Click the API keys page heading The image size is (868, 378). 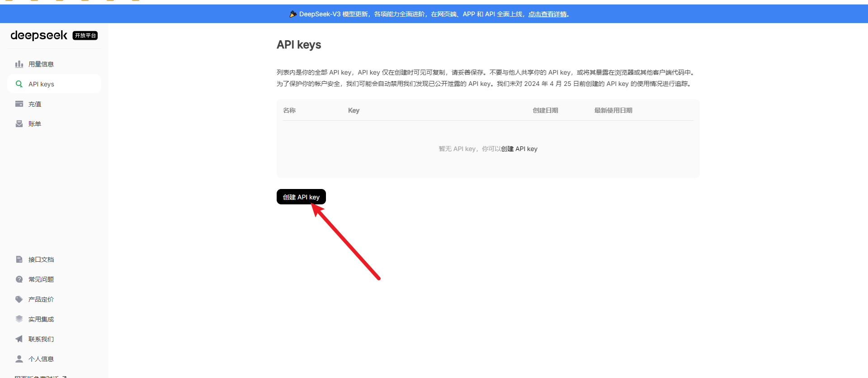tap(299, 45)
